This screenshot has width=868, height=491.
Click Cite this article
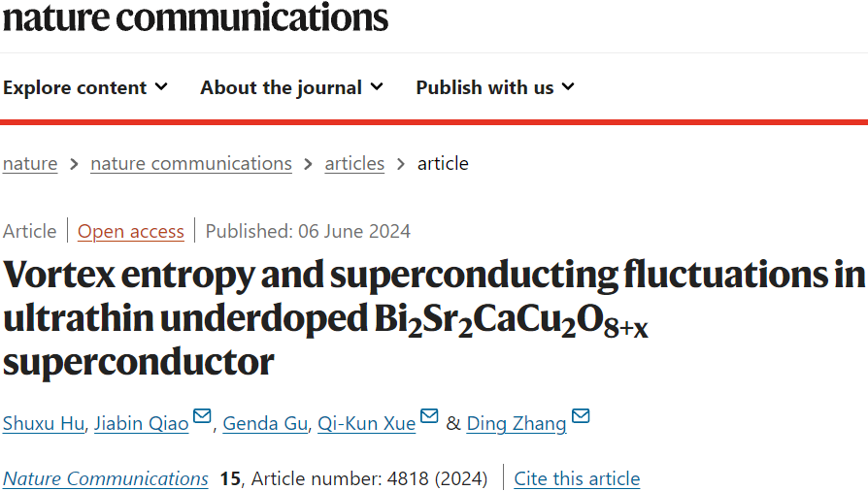point(577,478)
